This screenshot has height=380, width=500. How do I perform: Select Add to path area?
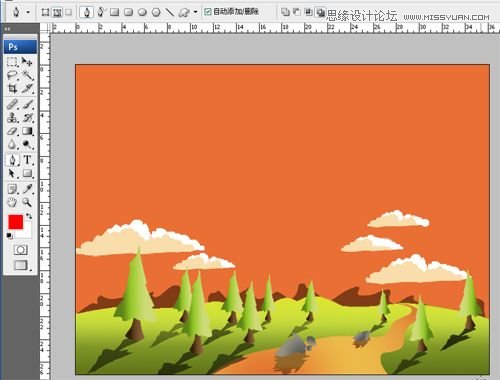[x=285, y=12]
